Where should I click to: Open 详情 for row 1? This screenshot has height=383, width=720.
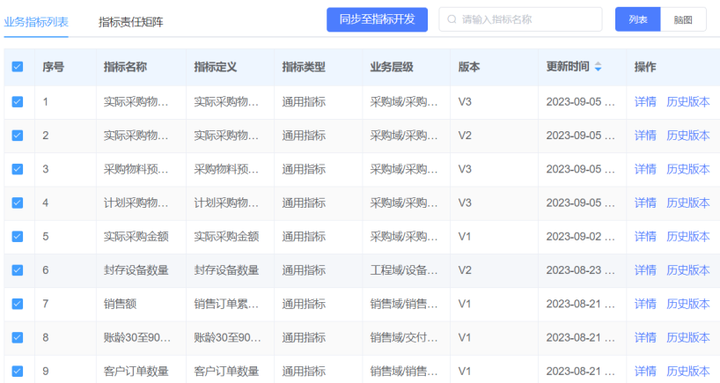(x=645, y=101)
